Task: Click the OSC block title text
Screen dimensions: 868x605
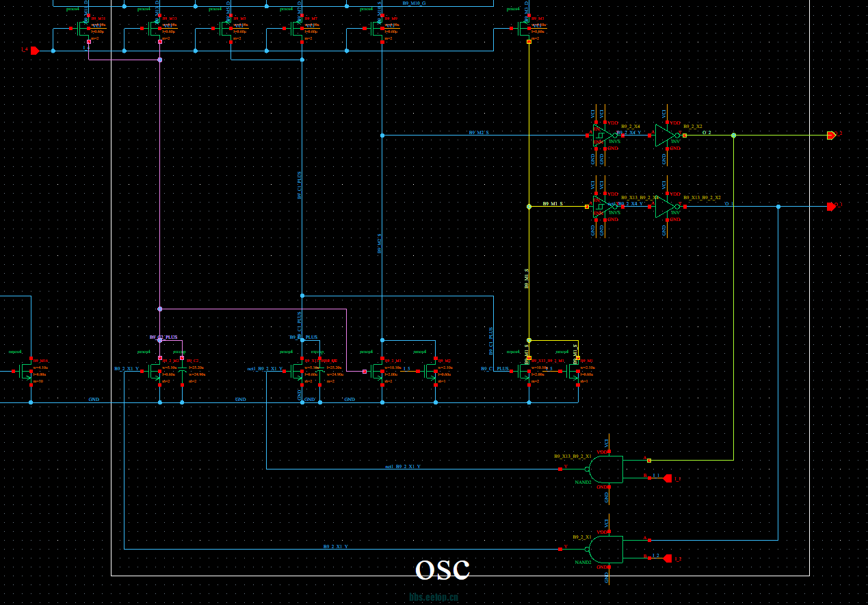Action: tap(443, 570)
